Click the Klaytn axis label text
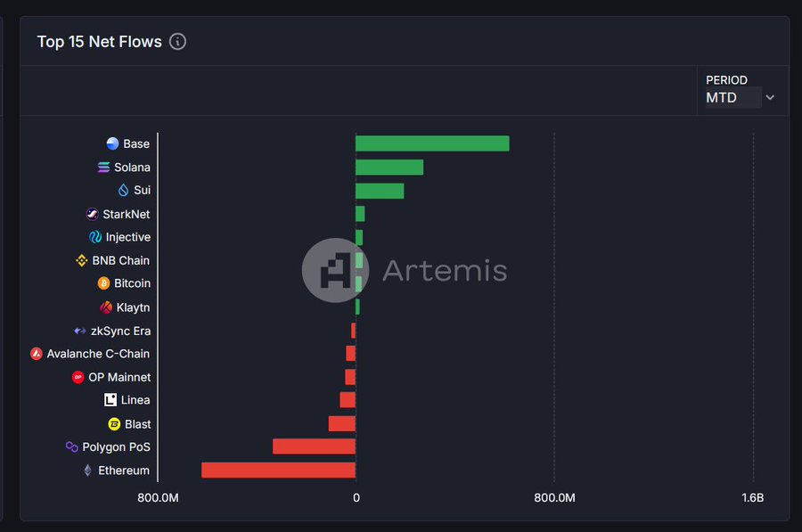This screenshot has height=532, width=802. [133, 307]
